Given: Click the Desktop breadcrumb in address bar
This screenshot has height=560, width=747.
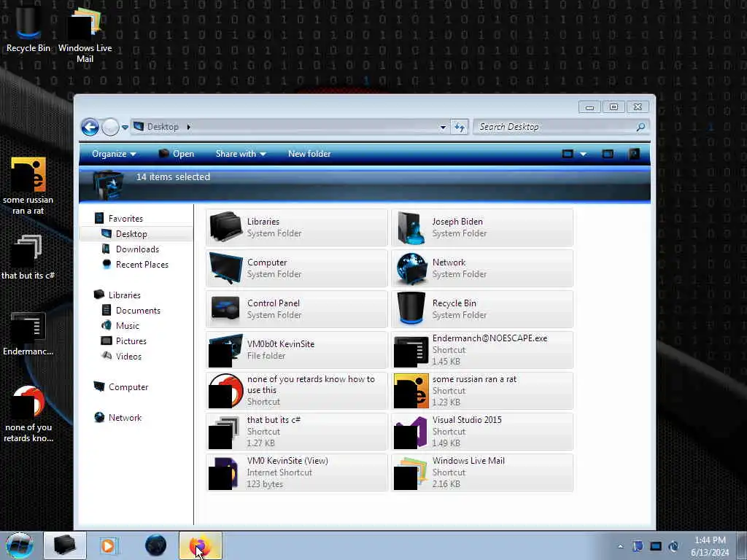Looking at the screenshot, I should [x=163, y=127].
